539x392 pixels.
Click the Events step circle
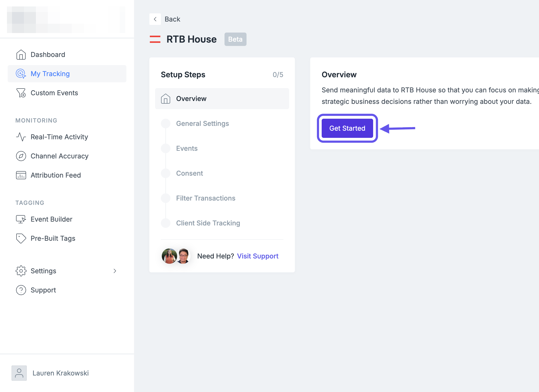[166, 148]
